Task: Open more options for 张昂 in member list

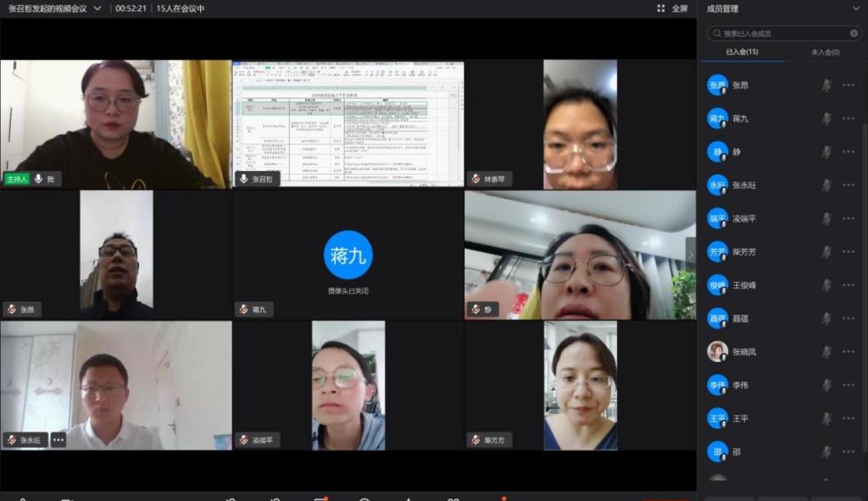Action: [x=849, y=86]
